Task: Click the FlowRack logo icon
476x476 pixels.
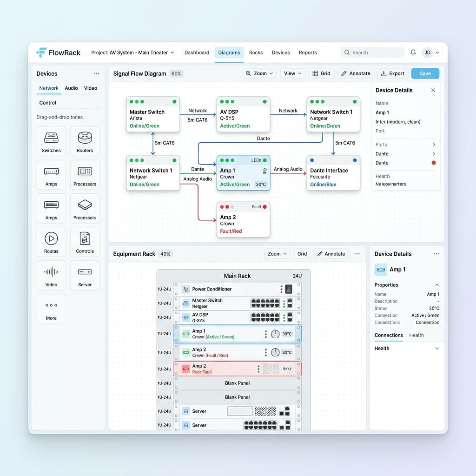Action: 41,52
